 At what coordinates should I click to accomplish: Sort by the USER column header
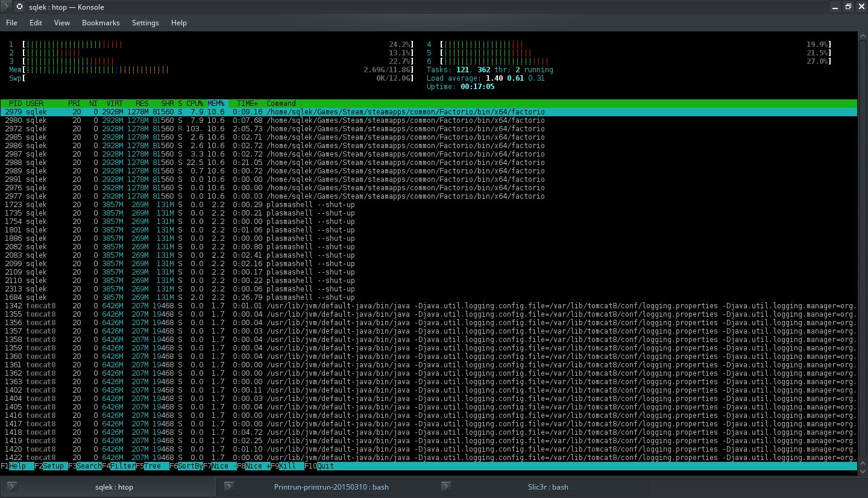pyautogui.click(x=34, y=104)
